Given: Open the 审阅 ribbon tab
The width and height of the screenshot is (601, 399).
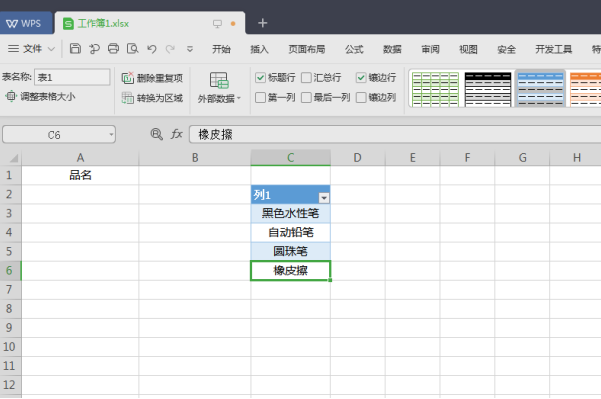Looking at the screenshot, I should coord(430,49).
